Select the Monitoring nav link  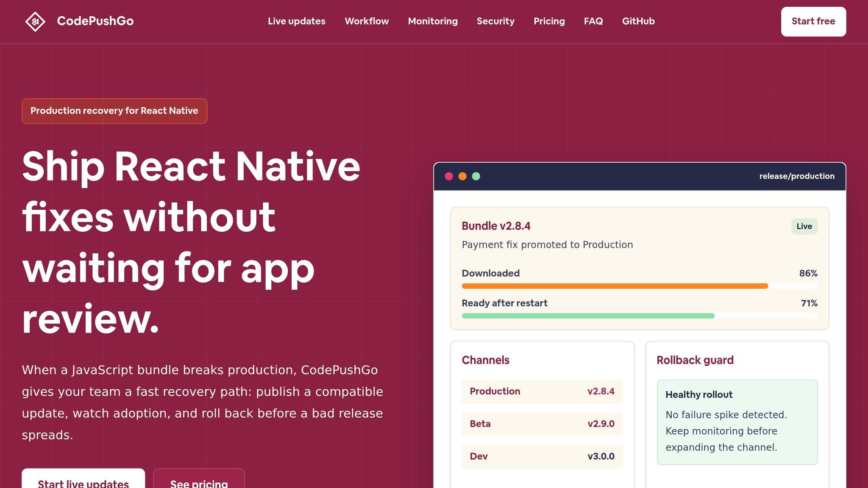(433, 21)
